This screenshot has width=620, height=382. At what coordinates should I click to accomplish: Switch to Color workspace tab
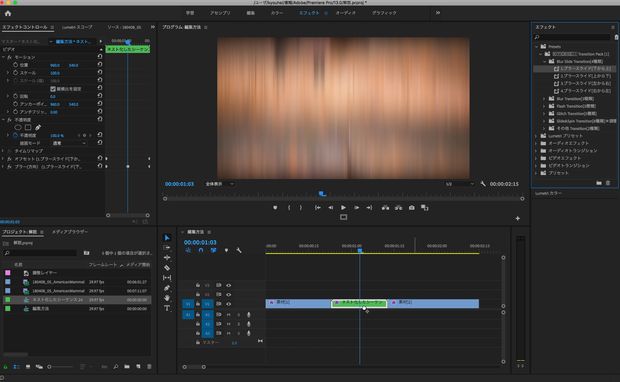pyautogui.click(x=276, y=13)
